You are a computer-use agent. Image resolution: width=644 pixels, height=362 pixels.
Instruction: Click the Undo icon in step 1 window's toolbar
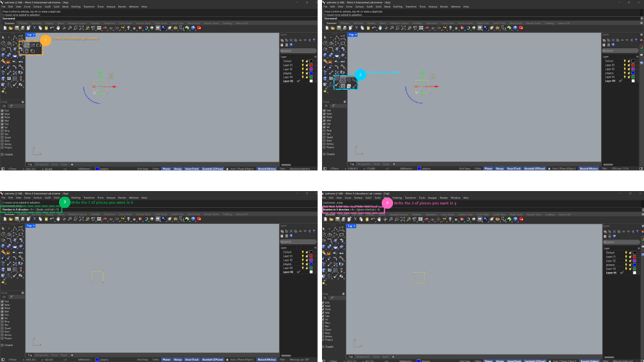tap(52, 28)
